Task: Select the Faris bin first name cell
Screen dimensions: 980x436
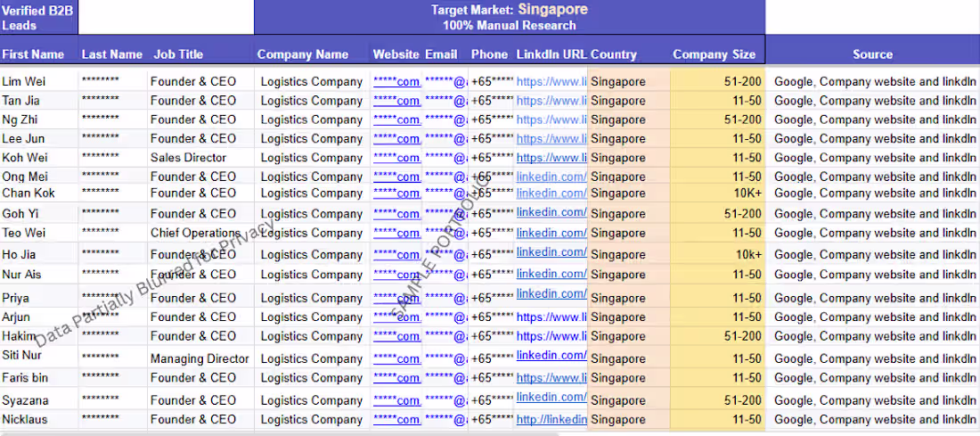Action: [x=39, y=378]
